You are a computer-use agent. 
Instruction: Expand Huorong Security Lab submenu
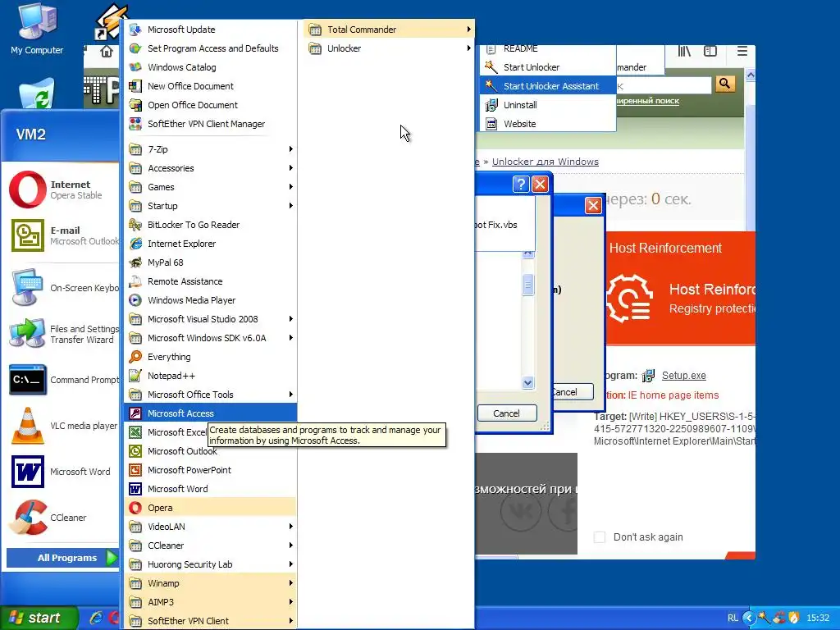(x=211, y=564)
